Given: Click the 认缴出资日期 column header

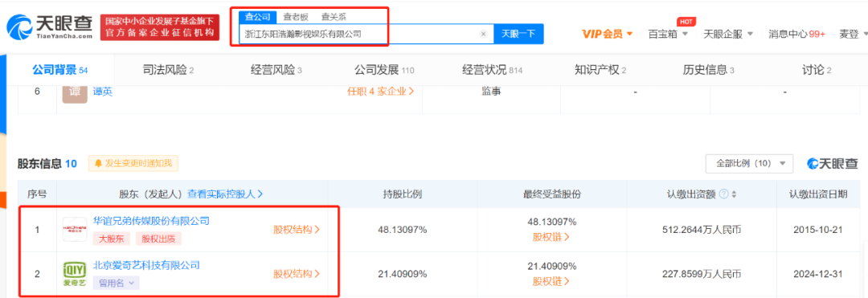Looking at the screenshot, I should coord(819,194).
